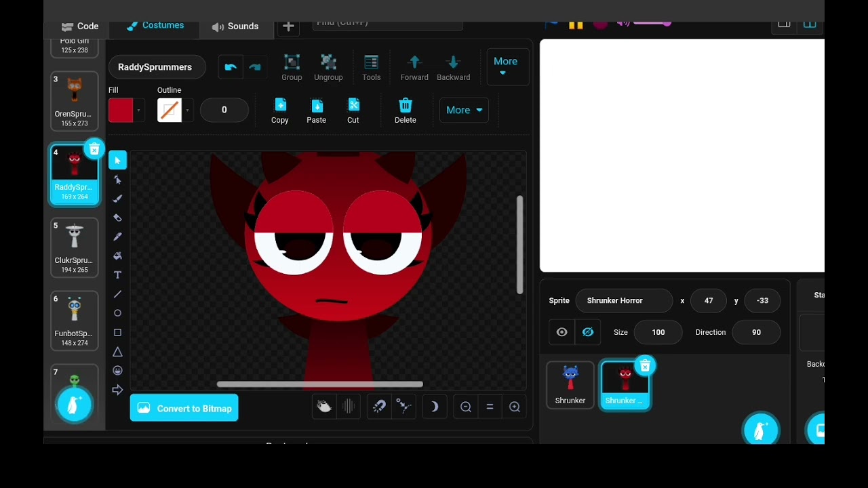Copy the selected shape
Viewport: 868px width, 488px height.
280,110
